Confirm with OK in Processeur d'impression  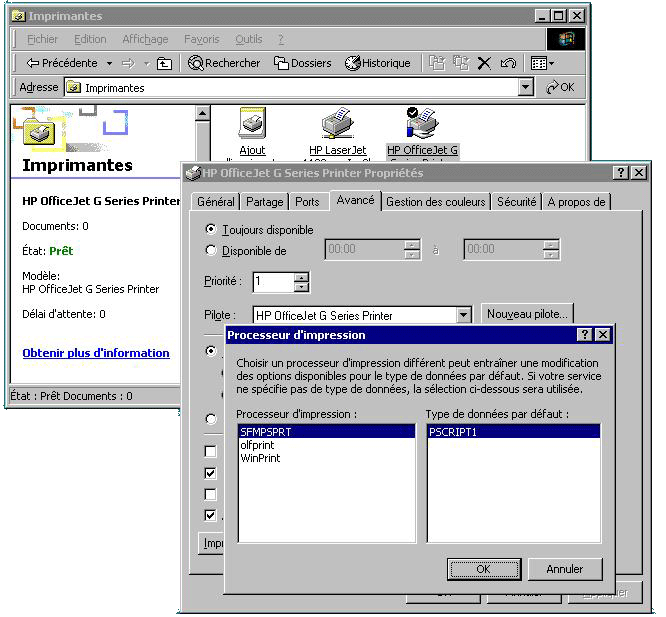484,569
